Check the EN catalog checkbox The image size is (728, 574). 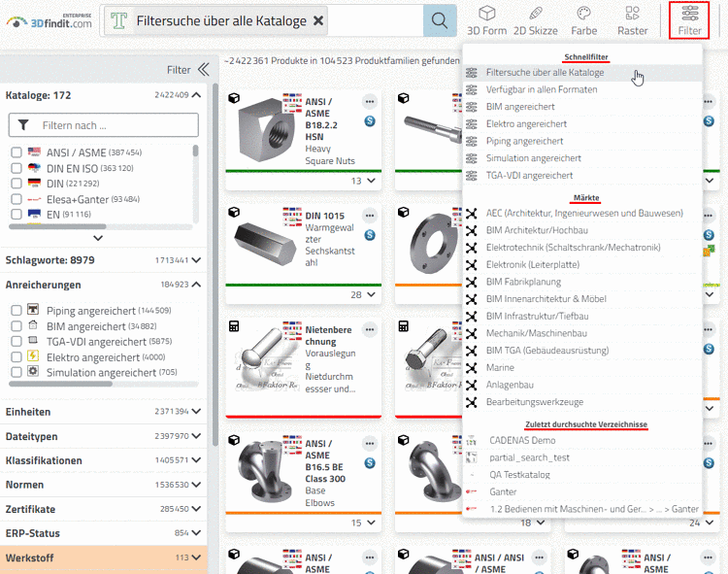click(17, 214)
